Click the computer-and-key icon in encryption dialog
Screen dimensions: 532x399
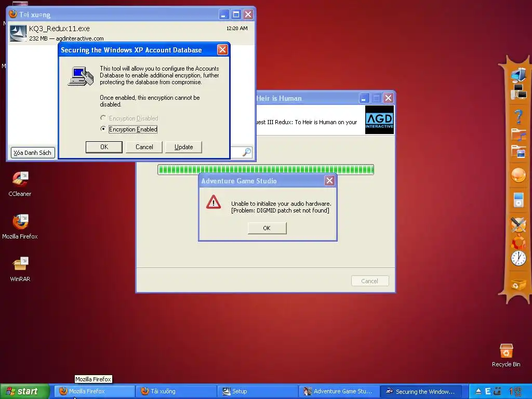[x=81, y=76]
